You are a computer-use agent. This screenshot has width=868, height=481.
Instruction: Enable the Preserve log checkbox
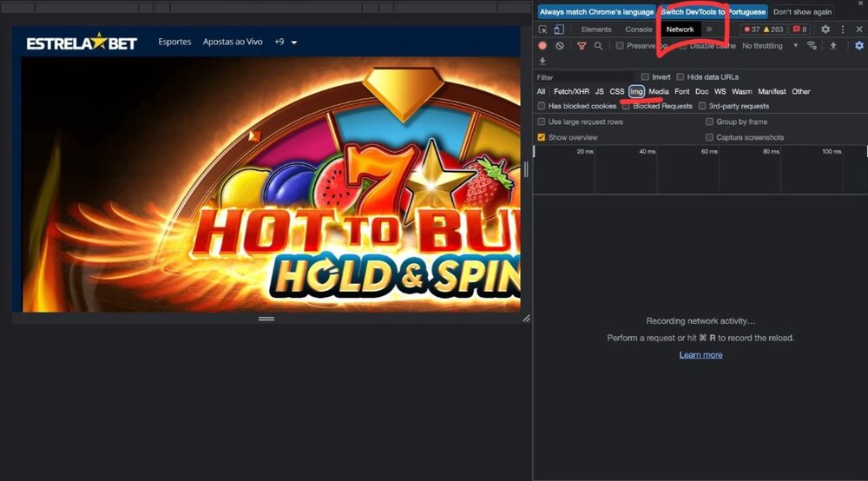[620, 45]
